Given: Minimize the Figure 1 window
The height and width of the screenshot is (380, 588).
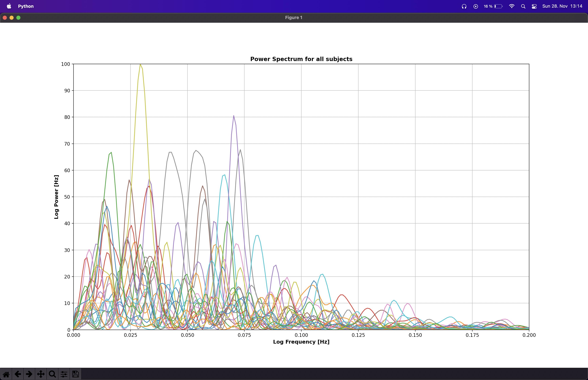Looking at the screenshot, I should click(12, 18).
